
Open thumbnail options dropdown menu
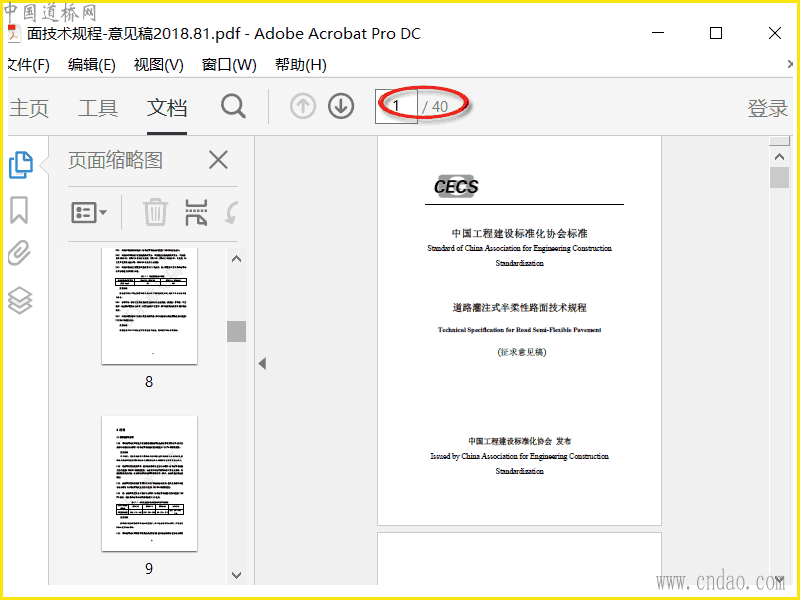click(x=89, y=212)
